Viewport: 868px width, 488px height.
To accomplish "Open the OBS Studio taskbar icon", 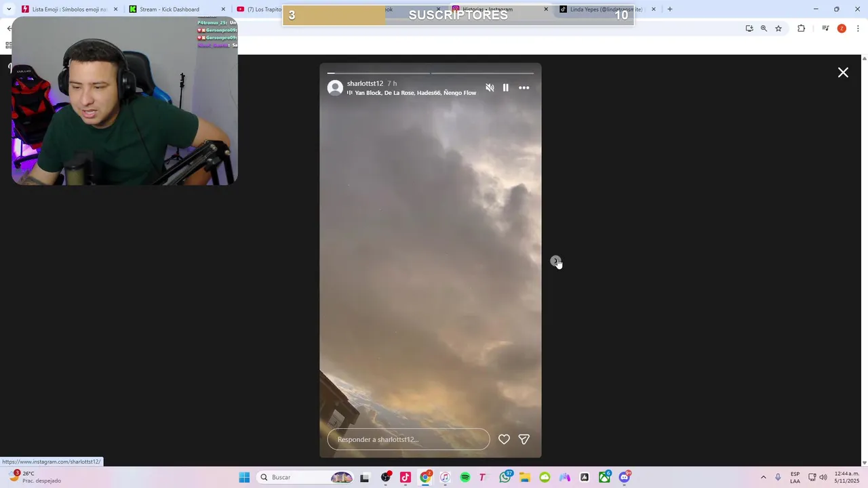I will (x=386, y=477).
